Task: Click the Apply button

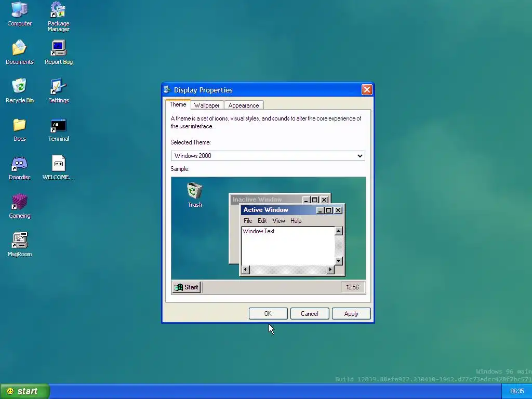Action: [351, 313]
